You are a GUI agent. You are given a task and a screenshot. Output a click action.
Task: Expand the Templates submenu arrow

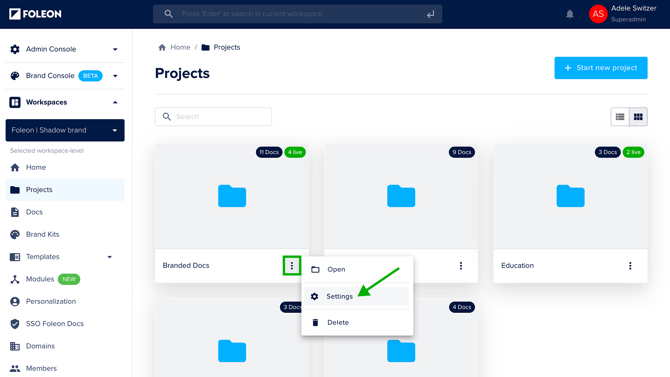click(109, 257)
